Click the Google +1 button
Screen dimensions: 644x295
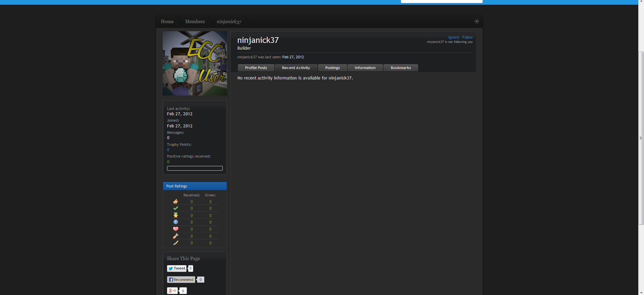(172, 291)
